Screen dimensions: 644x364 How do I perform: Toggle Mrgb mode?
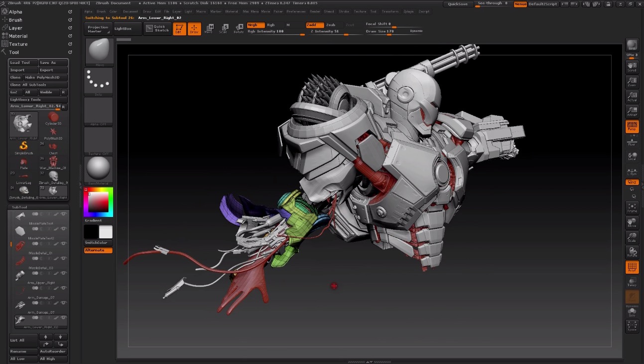coord(256,25)
